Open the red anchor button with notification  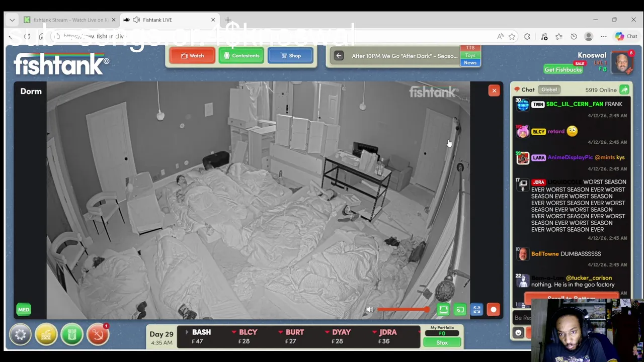click(x=98, y=335)
